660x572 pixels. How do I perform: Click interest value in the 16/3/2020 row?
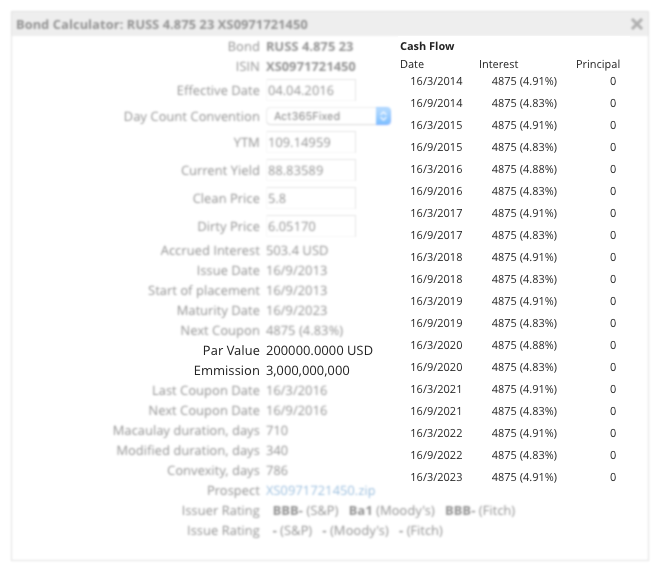(524, 345)
